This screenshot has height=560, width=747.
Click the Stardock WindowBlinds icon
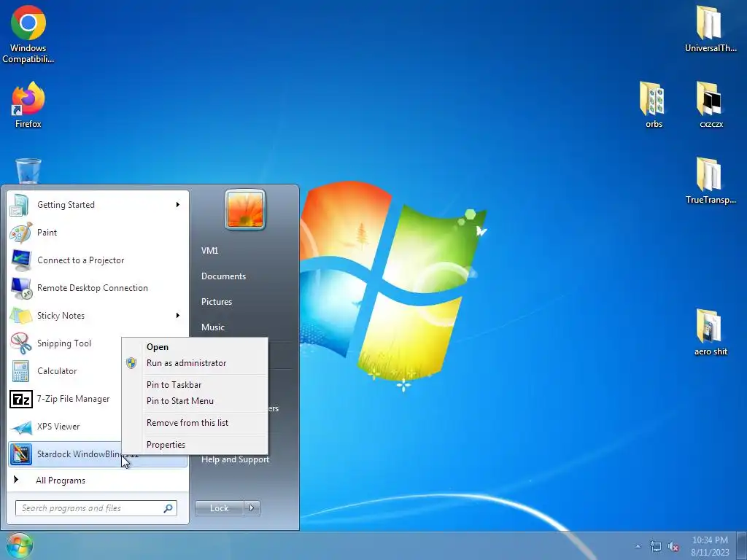(21, 454)
